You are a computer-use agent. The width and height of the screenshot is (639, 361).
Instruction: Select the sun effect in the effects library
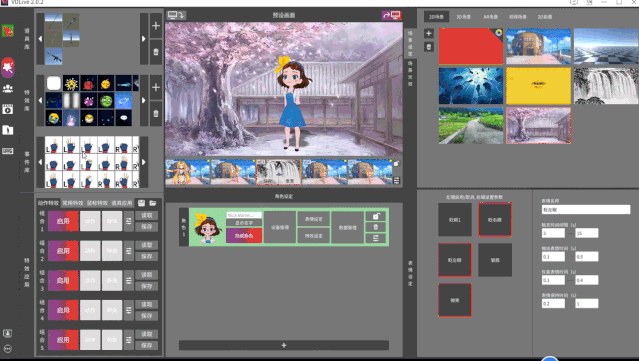(71, 84)
